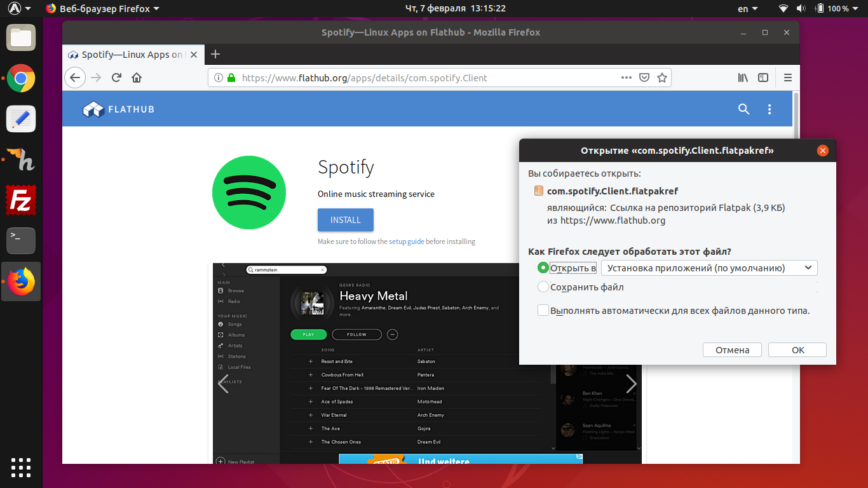Click "Online music streaming service" text
The image size is (868, 488).
click(x=376, y=194)
